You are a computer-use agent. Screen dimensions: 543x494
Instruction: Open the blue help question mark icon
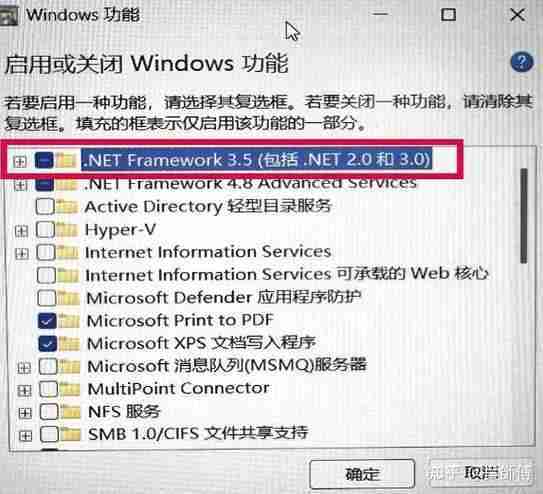coord(522,63)
